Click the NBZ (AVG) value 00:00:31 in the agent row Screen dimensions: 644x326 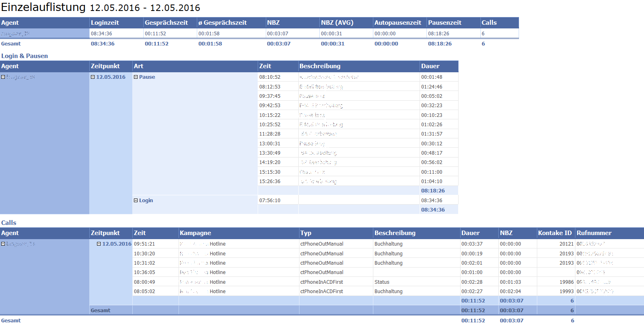(332, 34)
